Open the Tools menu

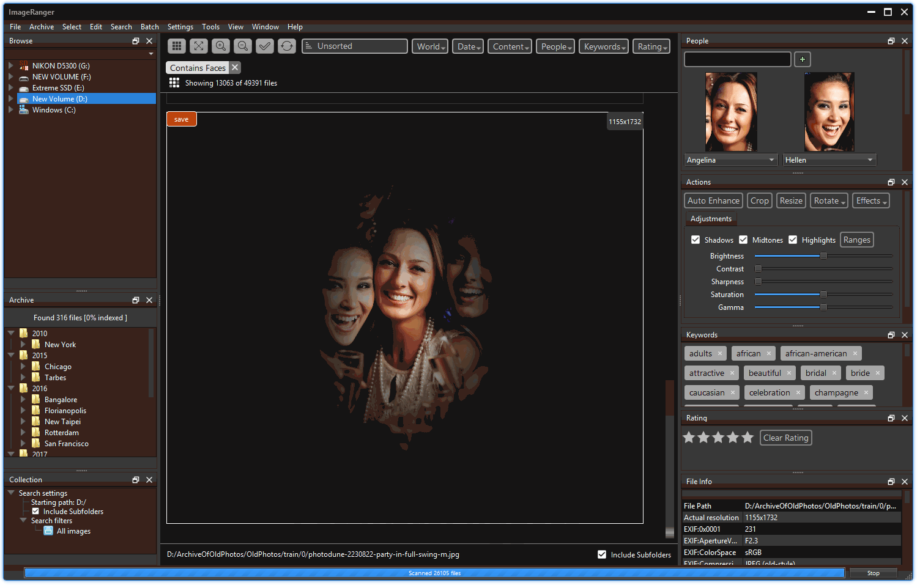(x=210, y=26)
